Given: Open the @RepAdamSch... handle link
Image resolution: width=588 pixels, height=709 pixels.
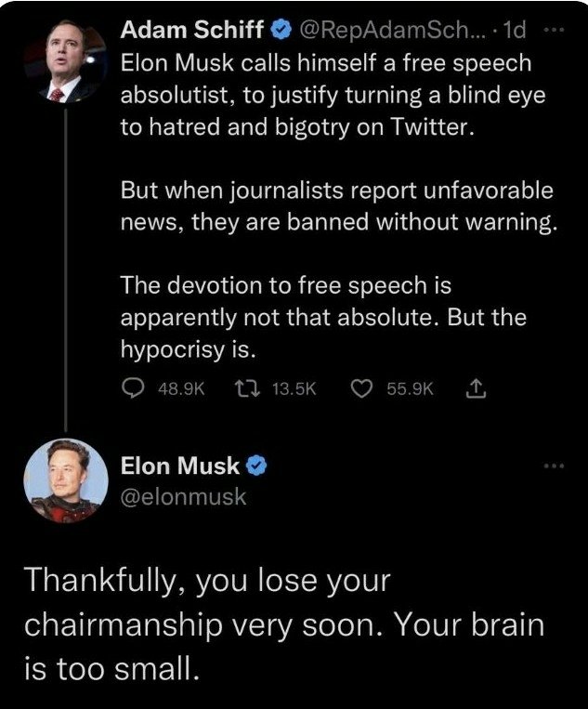Looking at the screenshot, I should point(388,30).
